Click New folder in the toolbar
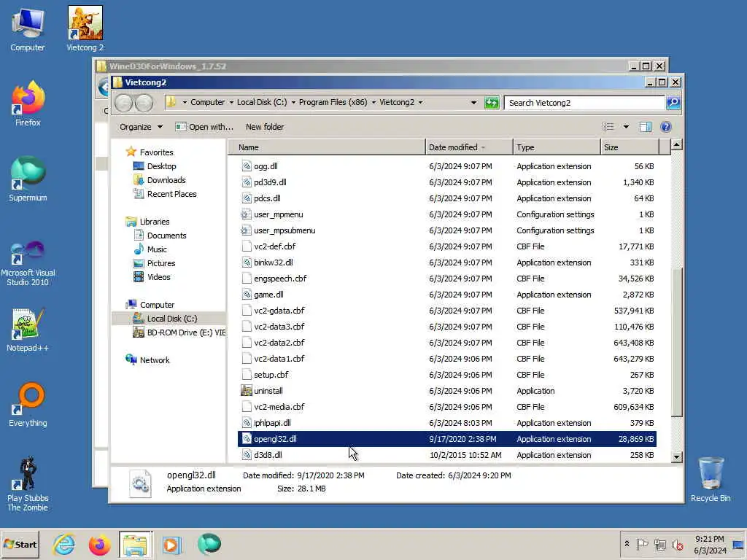 (264, 127)
